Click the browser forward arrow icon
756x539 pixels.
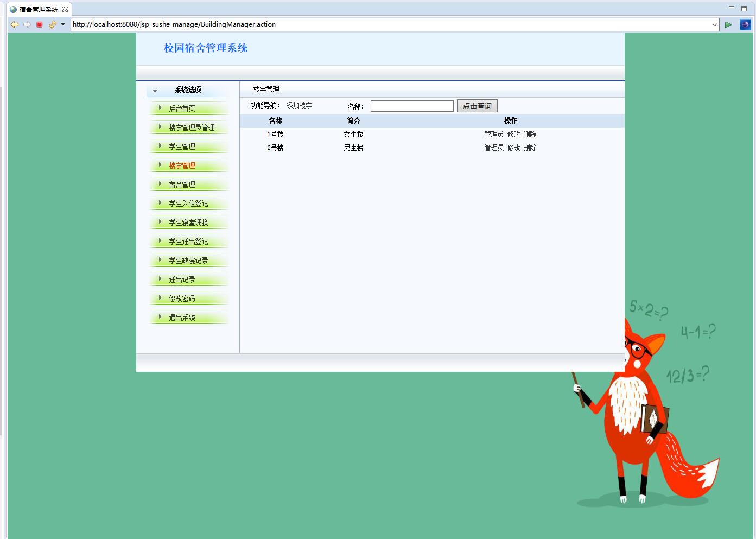[x=27, y=24]
